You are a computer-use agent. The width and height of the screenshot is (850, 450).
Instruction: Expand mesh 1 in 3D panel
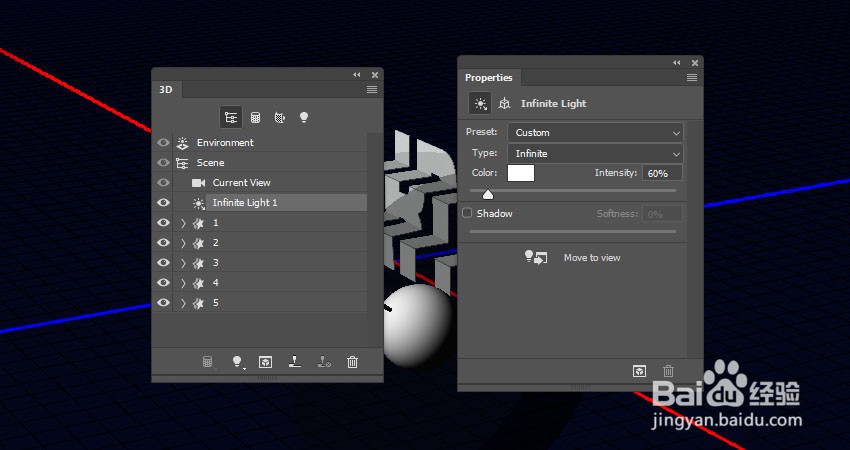(x=183, y=223)
